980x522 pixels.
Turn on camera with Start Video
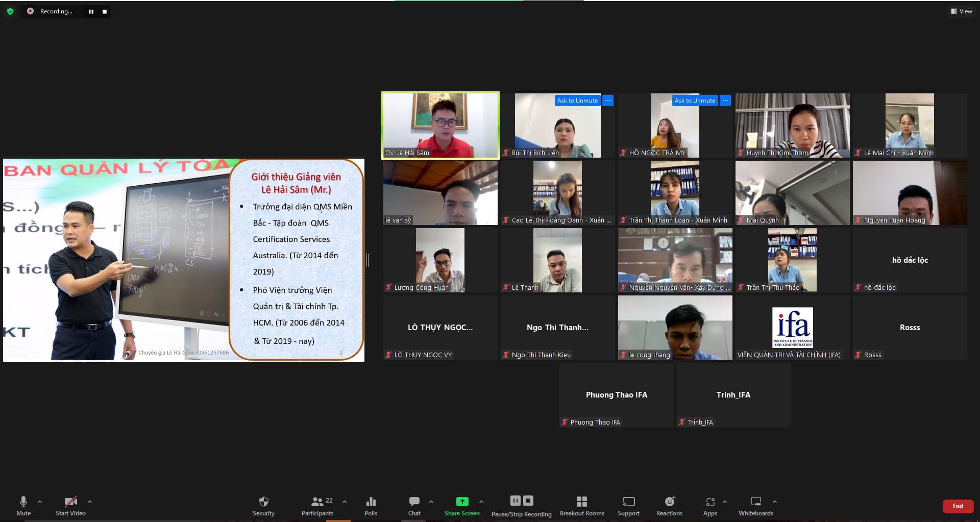(70, 502)
